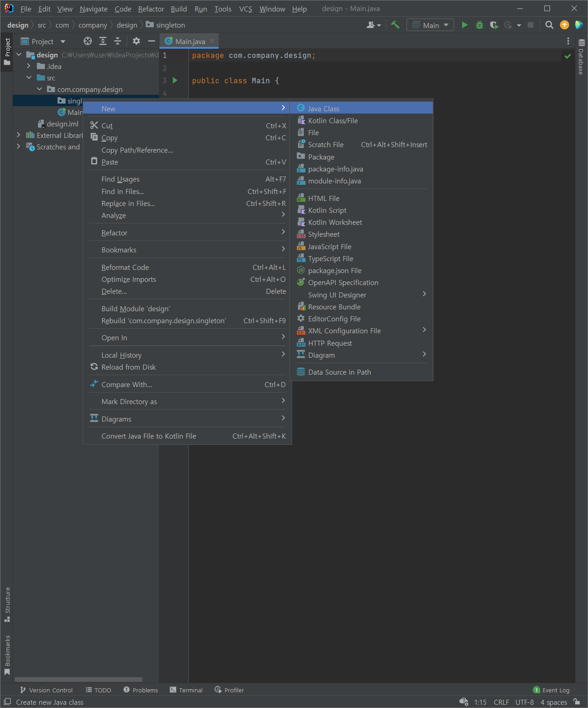This screenshot has height=708, width=588.
Task: Click the IDE update arrow icon
Action: tap(565, 25)
